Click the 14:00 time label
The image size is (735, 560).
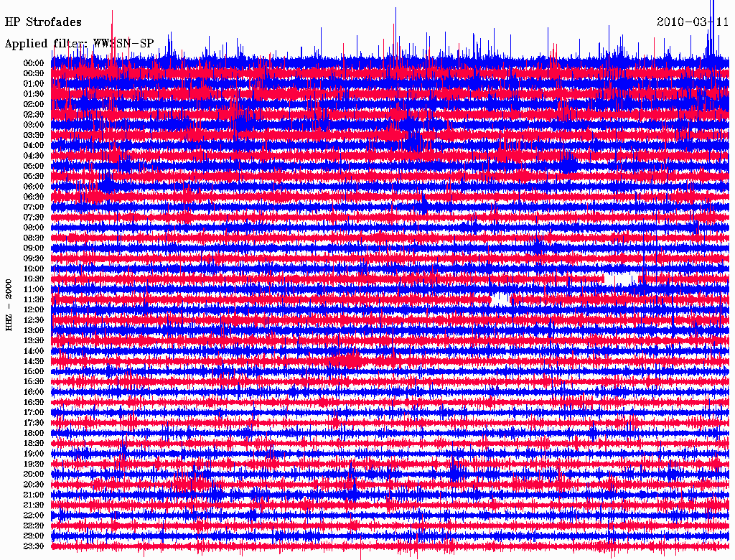[34, 351]
